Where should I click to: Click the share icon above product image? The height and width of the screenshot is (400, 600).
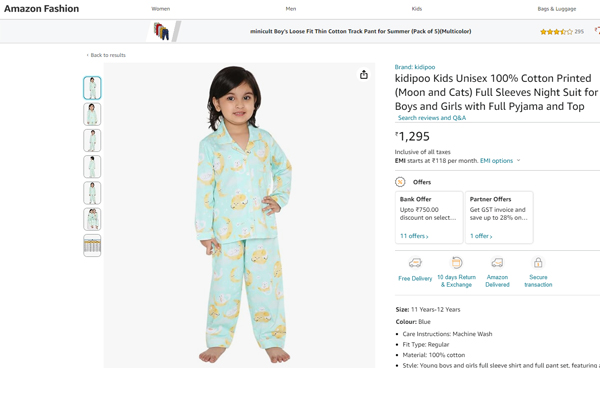tap(364, 75)
